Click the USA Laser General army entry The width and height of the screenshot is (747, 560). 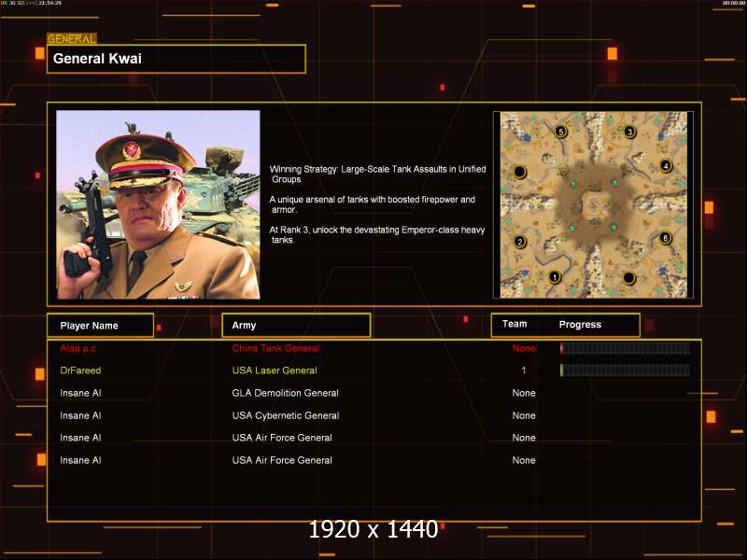[x=275, y=371]
